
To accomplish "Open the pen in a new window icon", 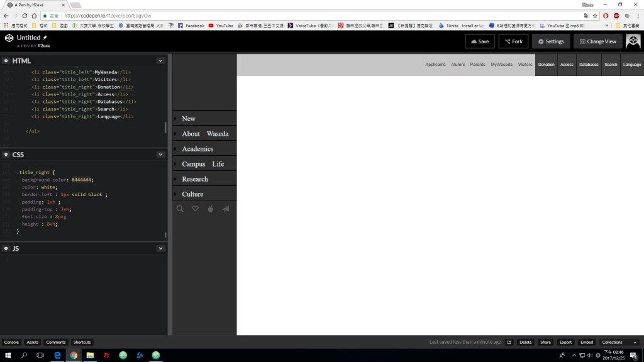I will 509,342.
